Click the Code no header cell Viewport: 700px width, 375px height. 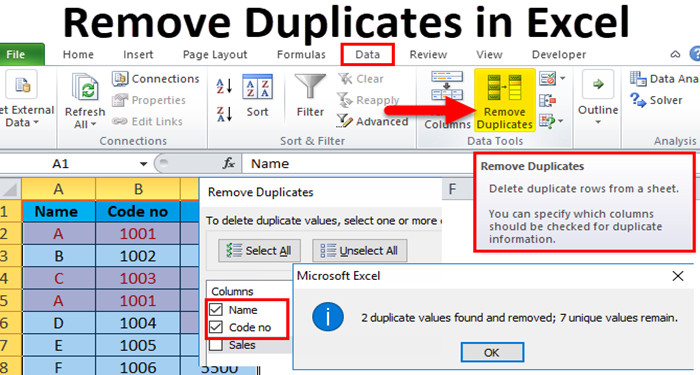(138, 211)
